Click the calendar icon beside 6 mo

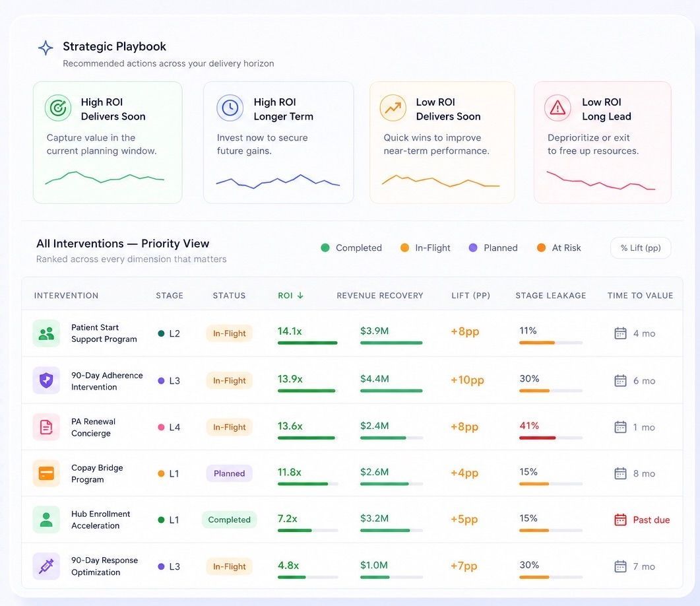coord(620,380)
